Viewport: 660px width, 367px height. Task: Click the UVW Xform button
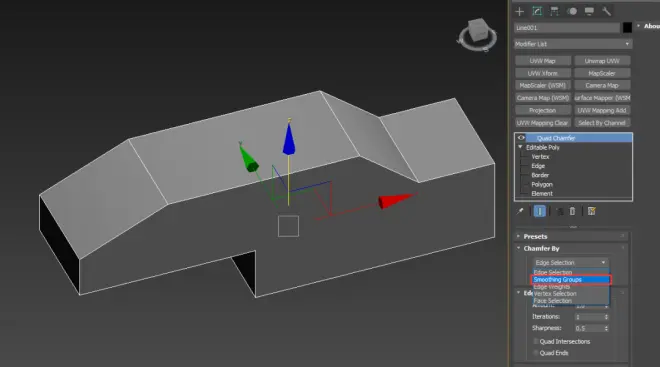pyautogui.click(x=543, y=73)
